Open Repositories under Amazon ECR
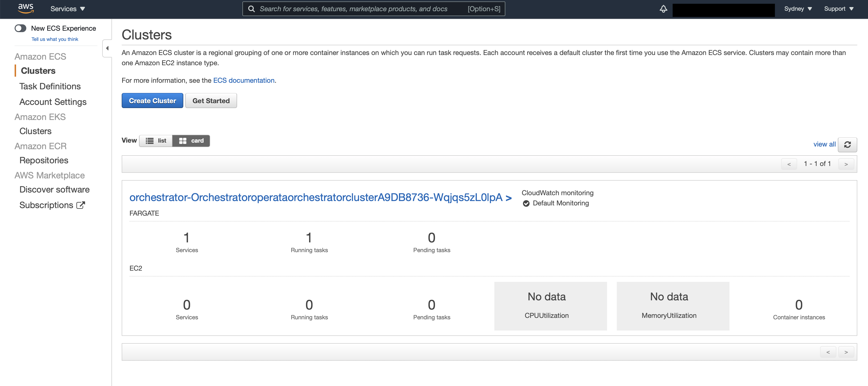The height and width of the screenshot is (386, 868). pyautogui.click(x=44, y=160)
